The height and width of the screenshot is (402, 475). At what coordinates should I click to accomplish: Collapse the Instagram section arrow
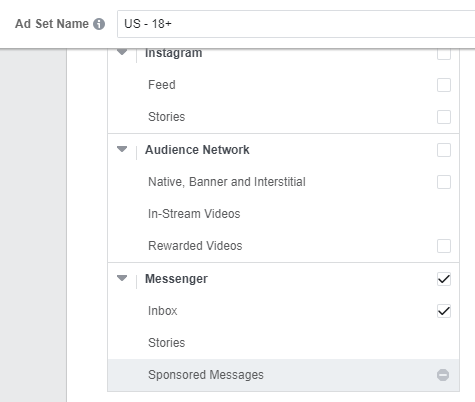pyautogui.click(x=122, y=52)
